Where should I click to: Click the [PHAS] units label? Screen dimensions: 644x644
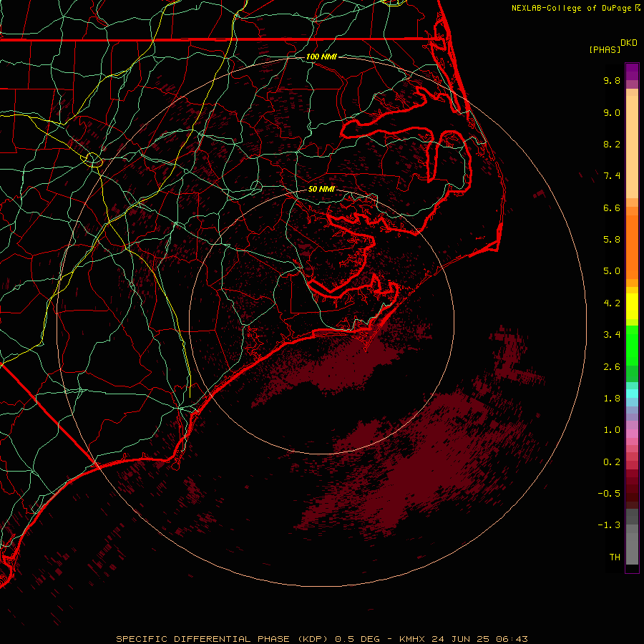click(605, 49)
